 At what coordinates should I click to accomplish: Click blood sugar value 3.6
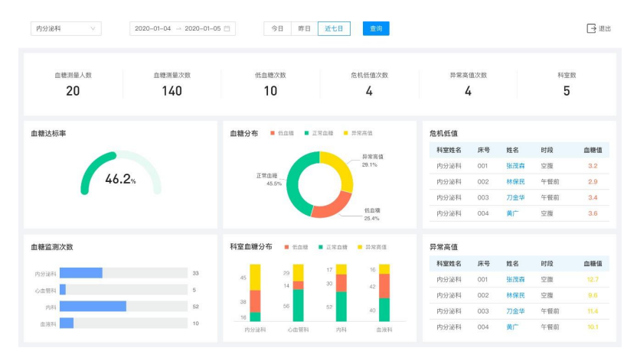[x=593, y=213]
